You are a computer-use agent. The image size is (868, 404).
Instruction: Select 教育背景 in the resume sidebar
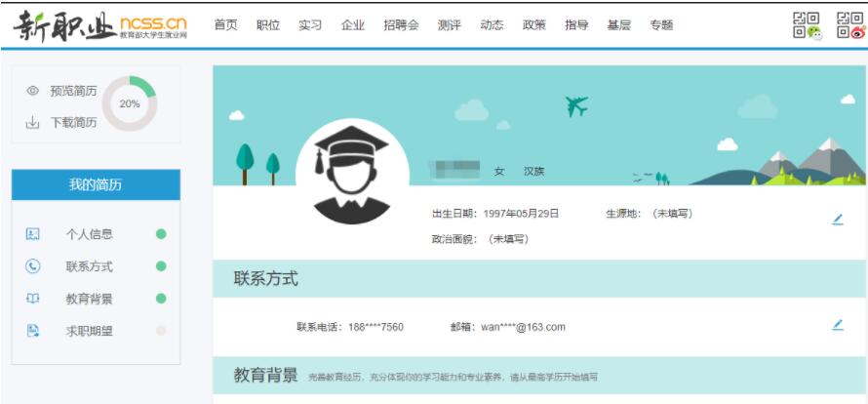pos(89,299)
